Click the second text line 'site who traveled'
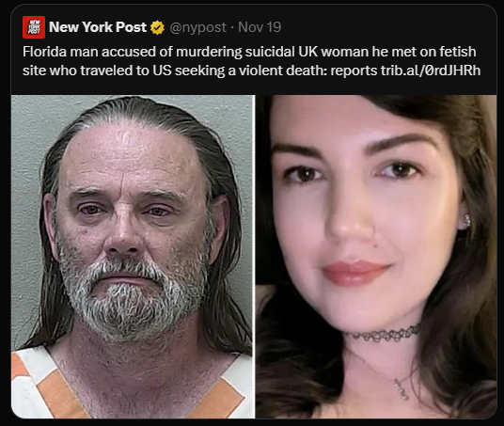Screen dimensions: 504x426 pyautogui.click(x=251, y=71)
